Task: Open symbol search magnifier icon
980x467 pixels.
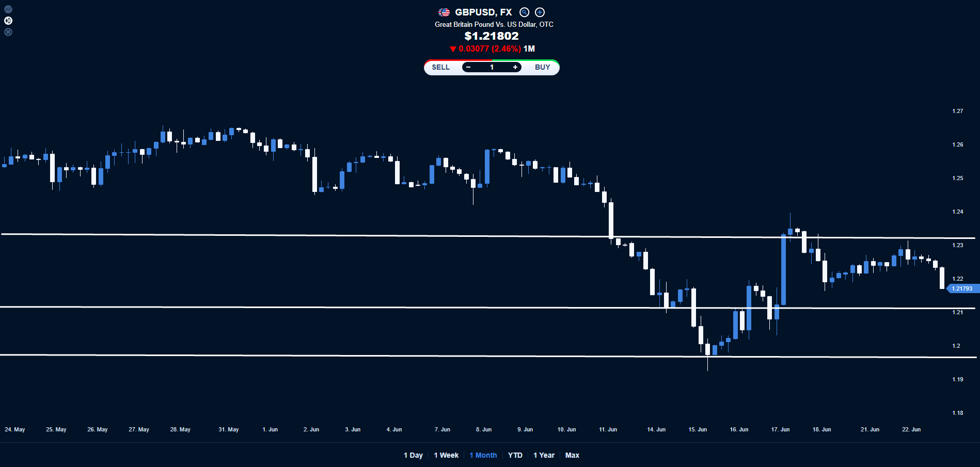Action: click(x=524, y=12)
